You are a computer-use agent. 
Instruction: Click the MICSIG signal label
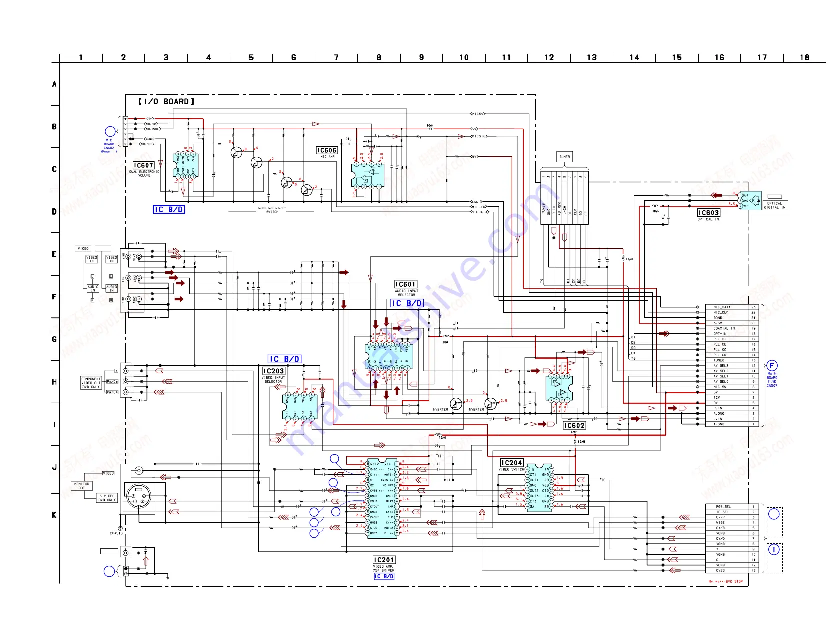(x=478, y=136)
